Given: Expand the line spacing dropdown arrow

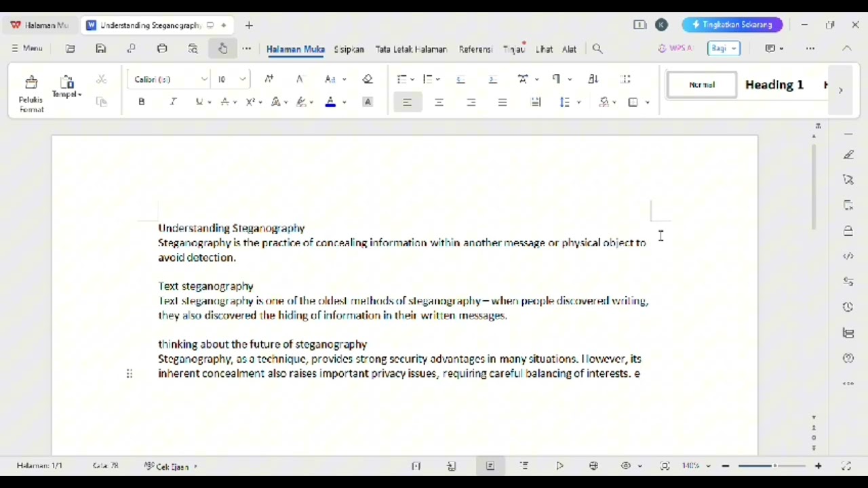Looking at the screenshot, I should click(x=578, y=102).
